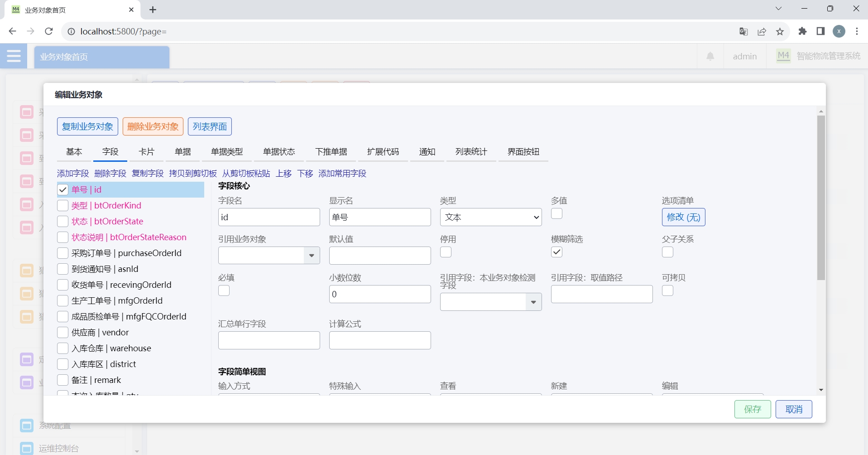
Task: Click the dialog vertical scrollbar thumb
Action: [x=821, y=198]
